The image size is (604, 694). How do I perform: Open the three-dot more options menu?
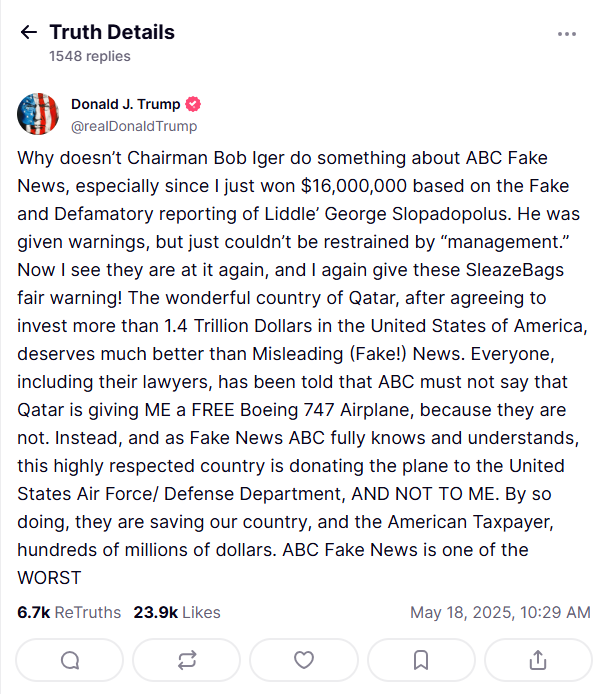pyautogui.click(x=566, y=34)
